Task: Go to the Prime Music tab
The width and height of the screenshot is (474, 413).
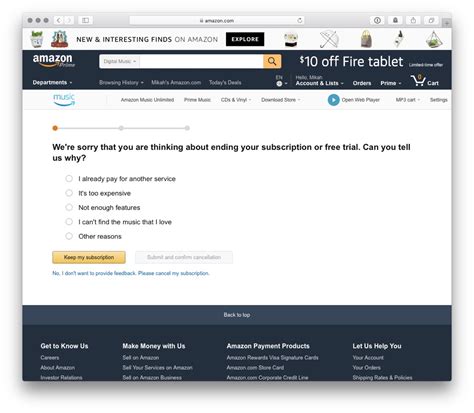Action: (x=197, y=100)
